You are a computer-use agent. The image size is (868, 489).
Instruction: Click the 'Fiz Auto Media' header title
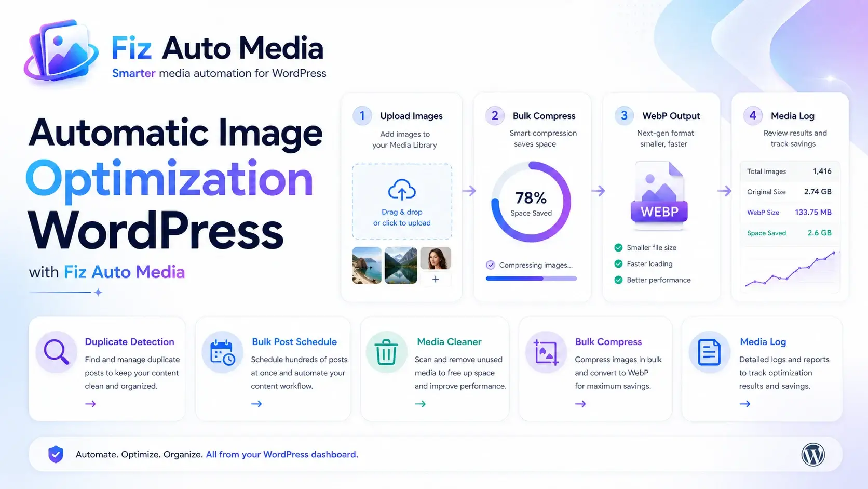click(218, 48)
